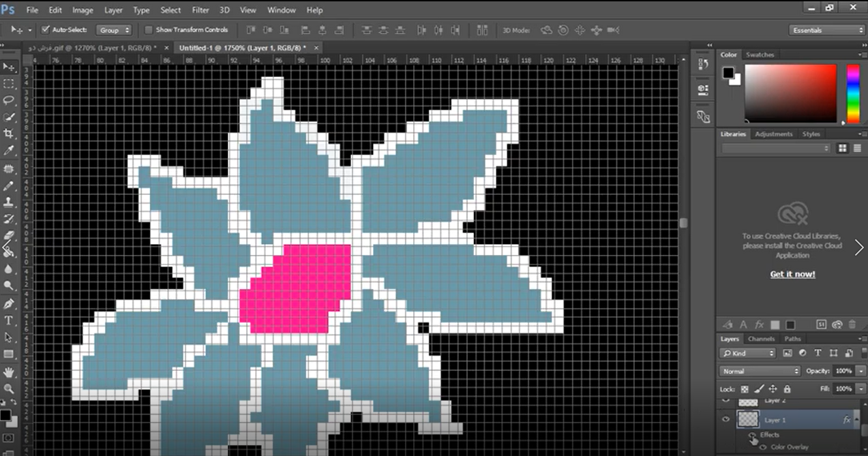Open the Auto-Select Group dropdown
868x456 pixels.
(114, 30)
